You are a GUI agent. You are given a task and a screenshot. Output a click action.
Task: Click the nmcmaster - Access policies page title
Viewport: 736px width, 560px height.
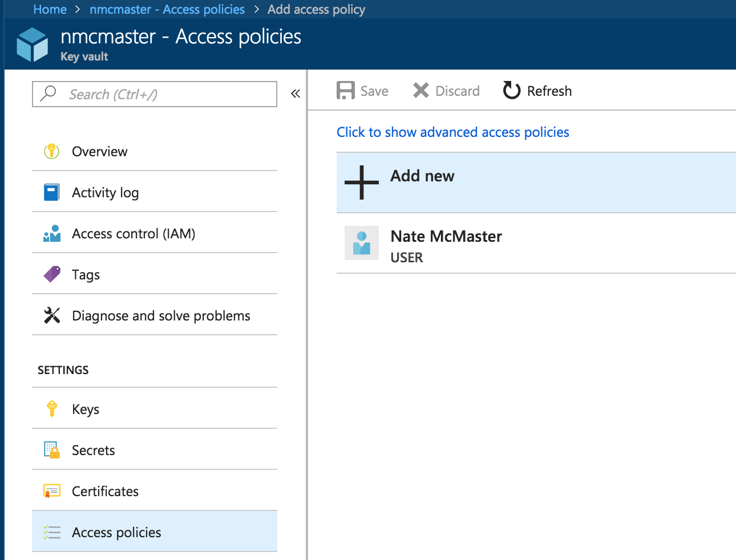pyautogui.click(x=181, y=36)
